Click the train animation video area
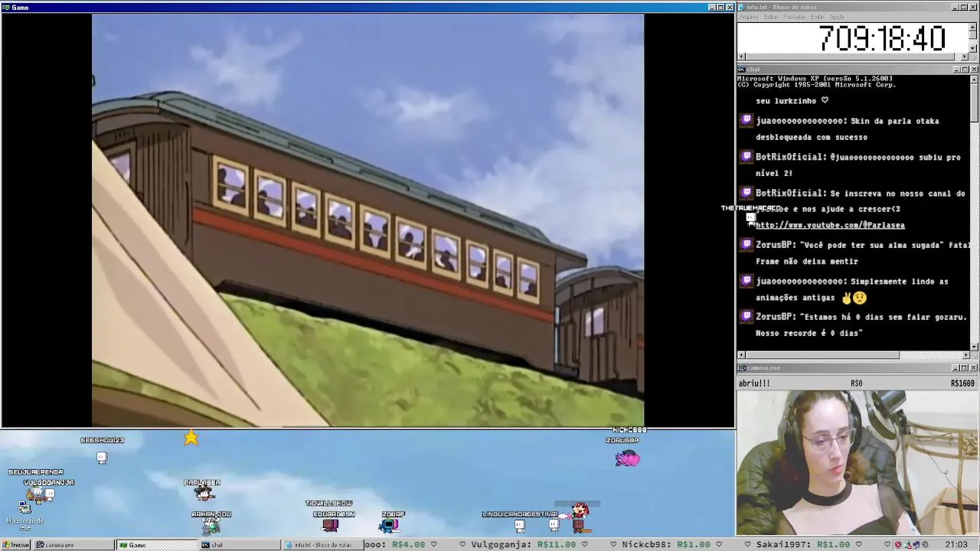This screenshot has height=551, width=980. pos(367,220)
